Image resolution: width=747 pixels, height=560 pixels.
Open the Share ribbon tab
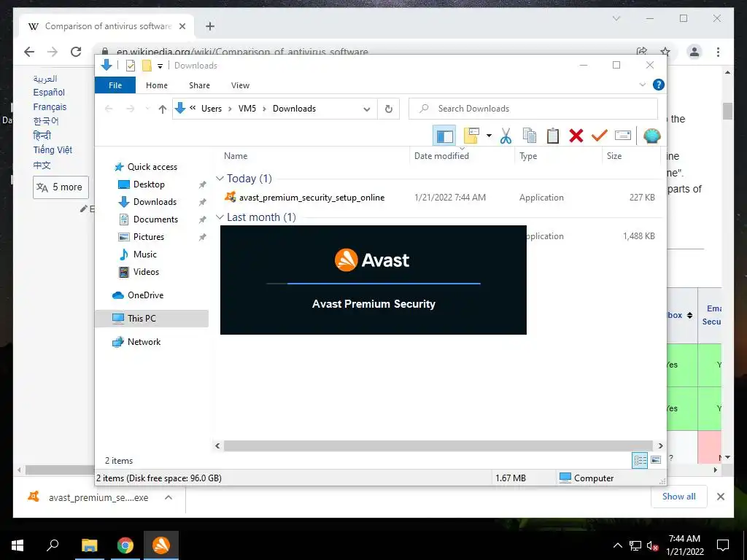coord(199,85)
